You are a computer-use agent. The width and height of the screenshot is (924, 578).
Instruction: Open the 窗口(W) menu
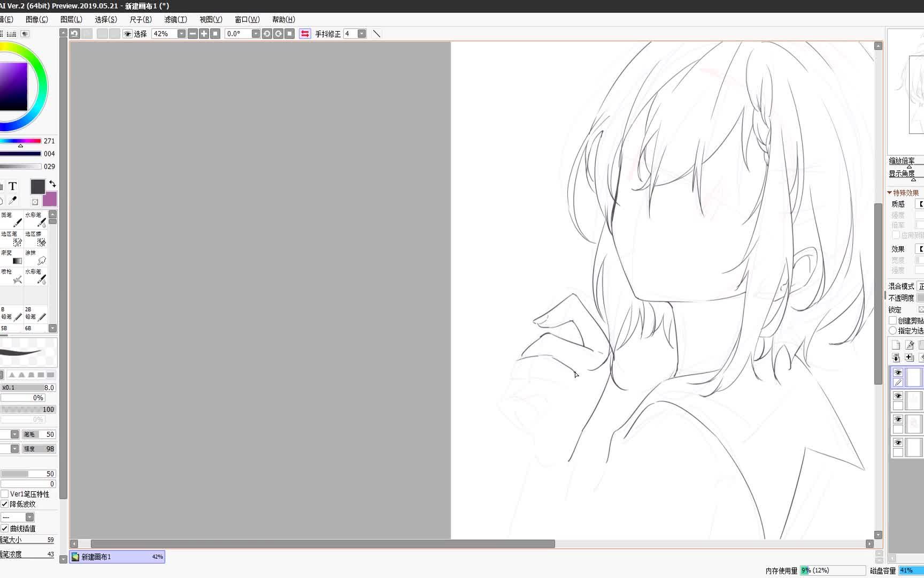click(x=247, y=19)
